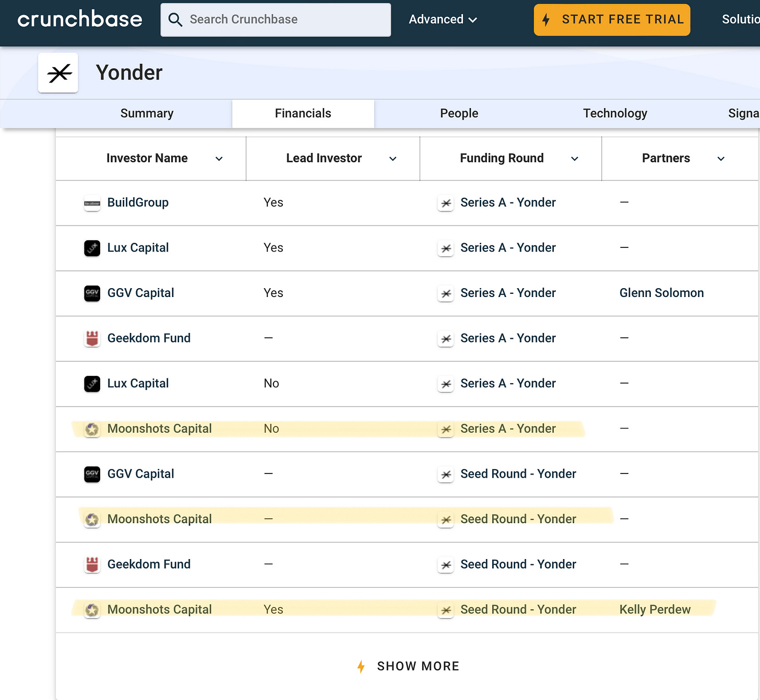
Task: Open Seed Round - Yonder in GGV Capital row
Action: pos(518,474)
